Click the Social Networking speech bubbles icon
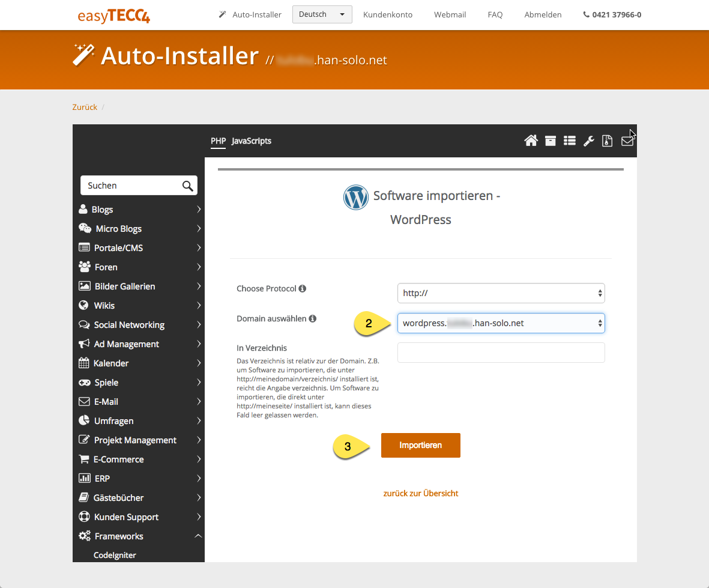This screenshot has height=588, width=709. [x=84, y=325]
